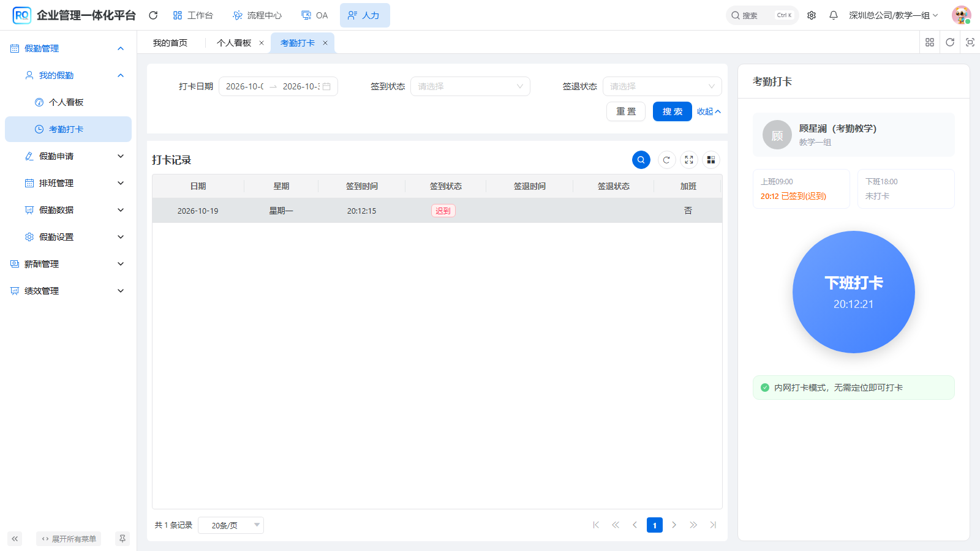
Task: Expand the 排班管理 menu
Action: (x=68, y=183)
